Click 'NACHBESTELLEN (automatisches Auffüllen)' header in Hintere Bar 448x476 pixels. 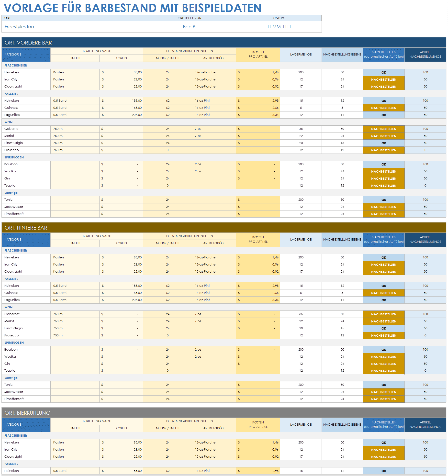[384, 239]
